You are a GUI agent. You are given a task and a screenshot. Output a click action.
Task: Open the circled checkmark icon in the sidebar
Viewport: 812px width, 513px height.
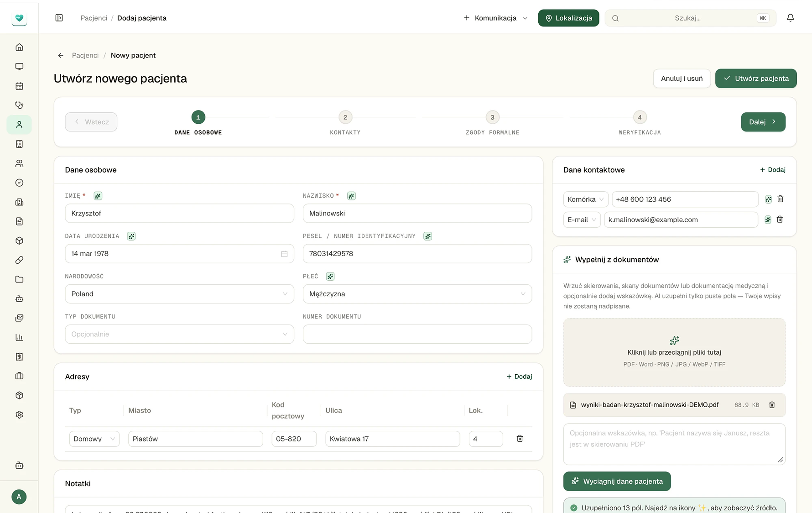click(x=19, y=183)
